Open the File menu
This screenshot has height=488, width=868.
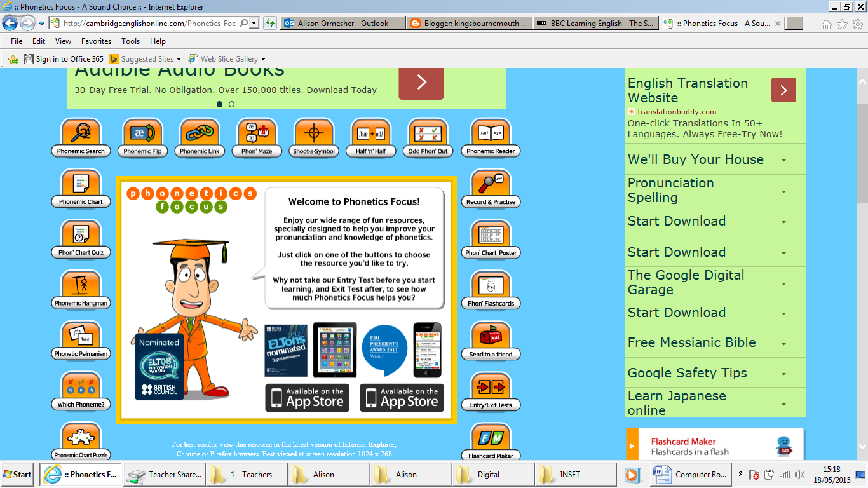17,41
